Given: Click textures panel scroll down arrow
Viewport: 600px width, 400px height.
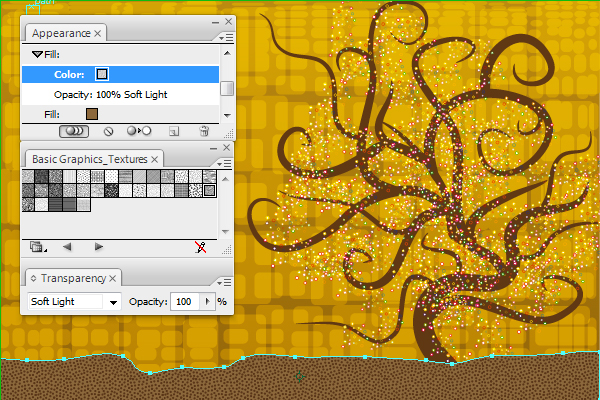Looking at the screenshot, I should [225, 232].
